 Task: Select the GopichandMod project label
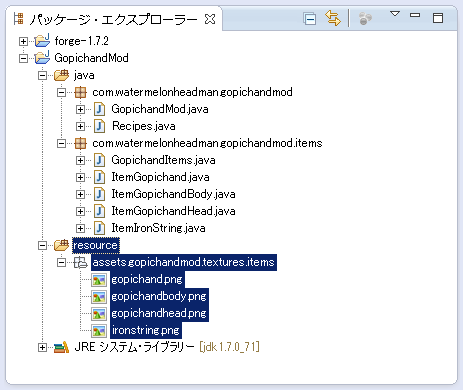pos(91,58)
